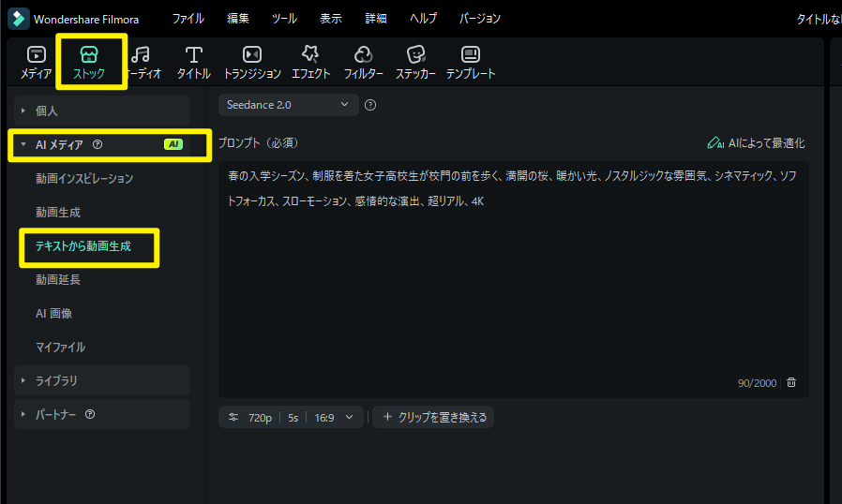Open the 詳細 menu

[x=376, y=19]
